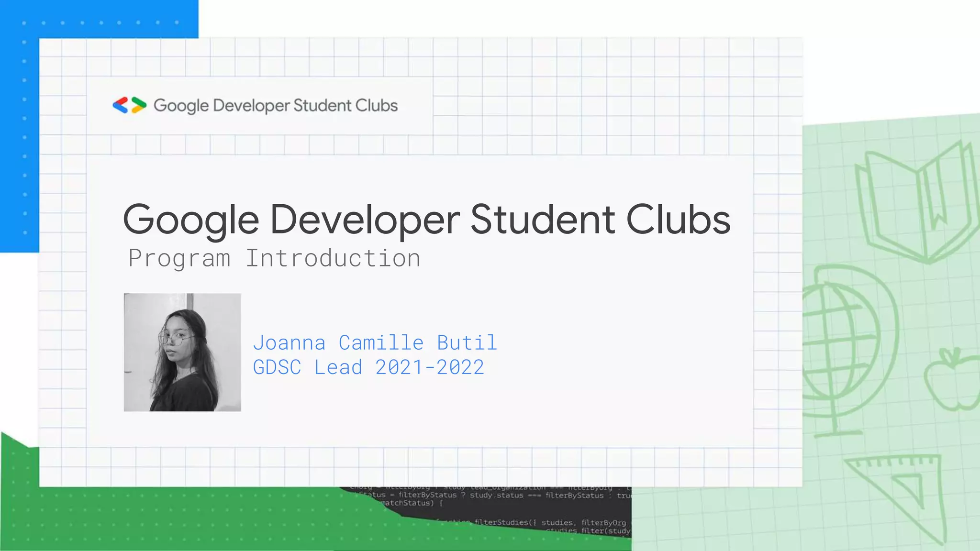Click the "Program Introduction" subtitle
This screenshot has width=980, height=551.
point(275,258)
